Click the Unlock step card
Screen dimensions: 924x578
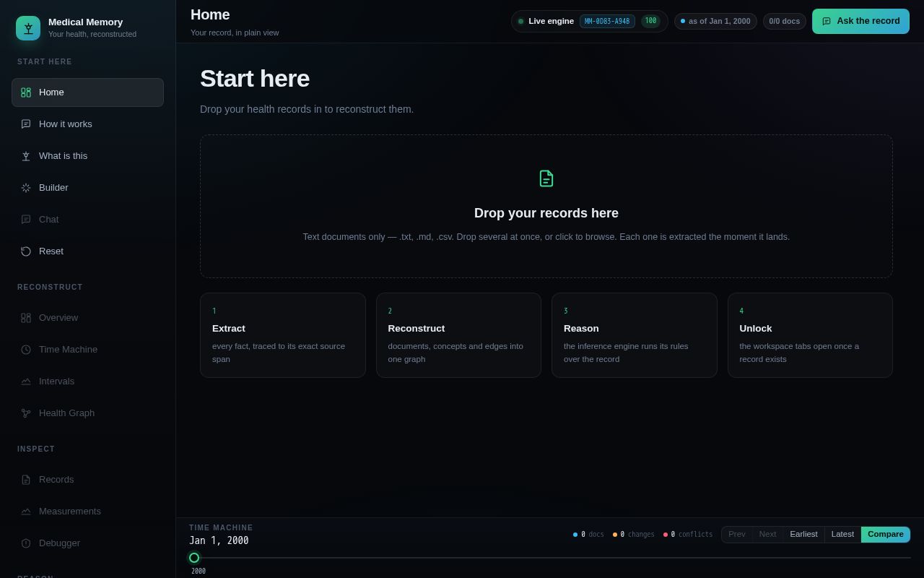[x=810, y=335]
